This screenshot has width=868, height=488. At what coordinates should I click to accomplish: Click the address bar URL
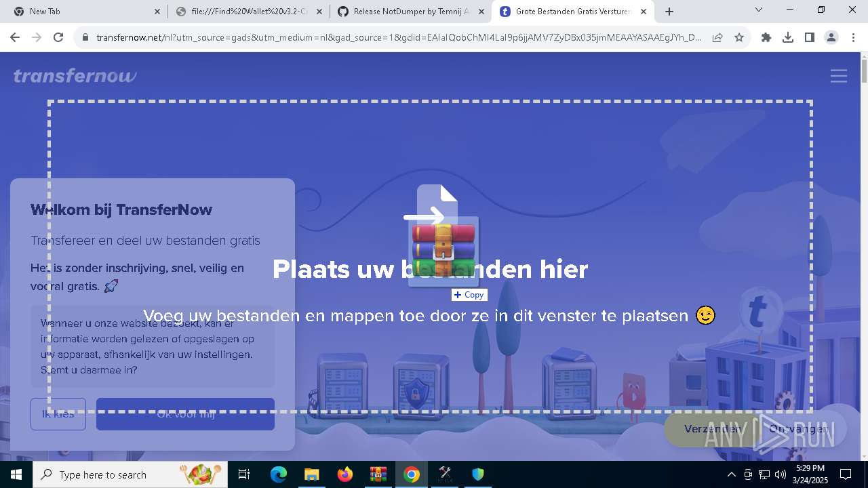point(399,38)
